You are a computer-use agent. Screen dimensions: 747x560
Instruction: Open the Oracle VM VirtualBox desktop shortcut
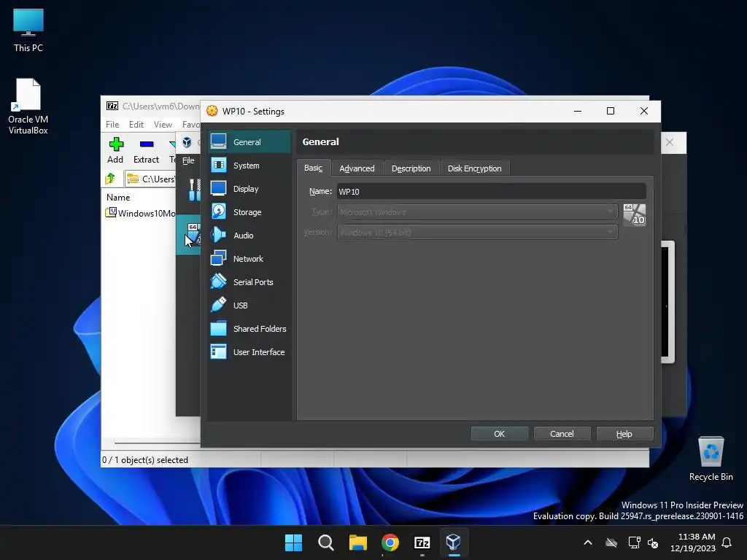point(28,106)
